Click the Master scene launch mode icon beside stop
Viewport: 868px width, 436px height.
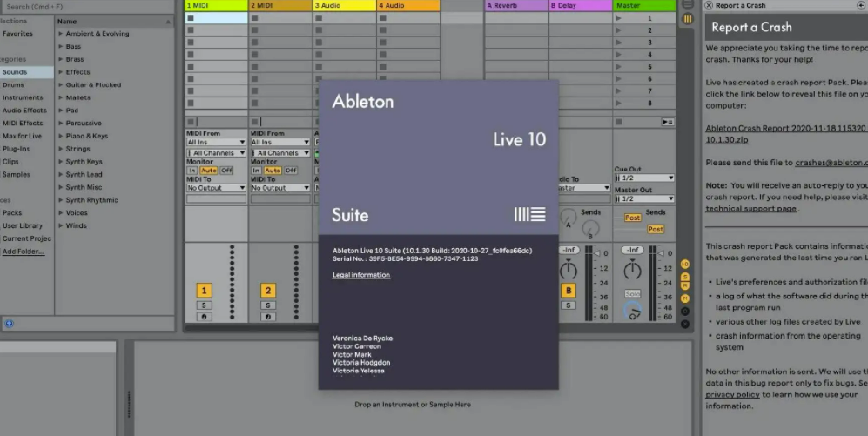pos(667,122)
